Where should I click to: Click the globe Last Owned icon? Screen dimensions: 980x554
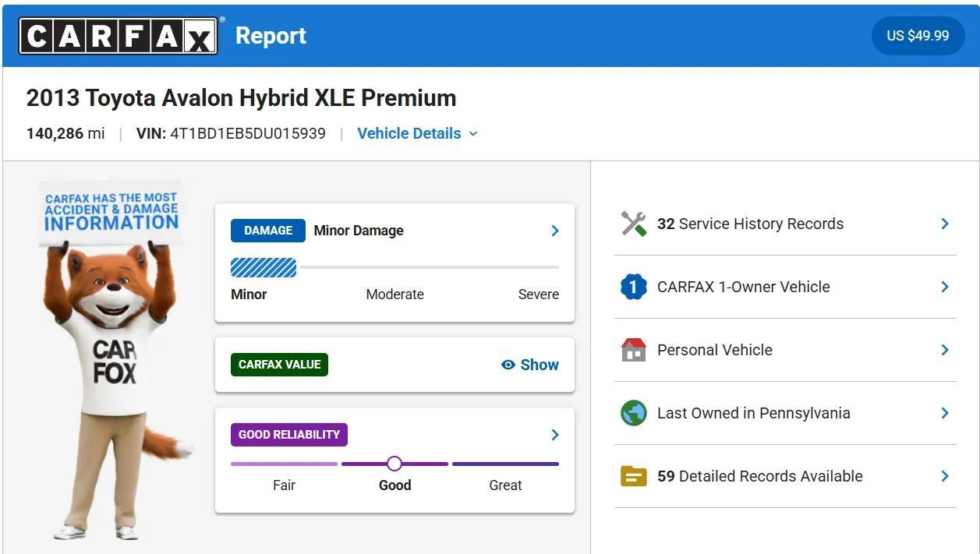[633, 413]
